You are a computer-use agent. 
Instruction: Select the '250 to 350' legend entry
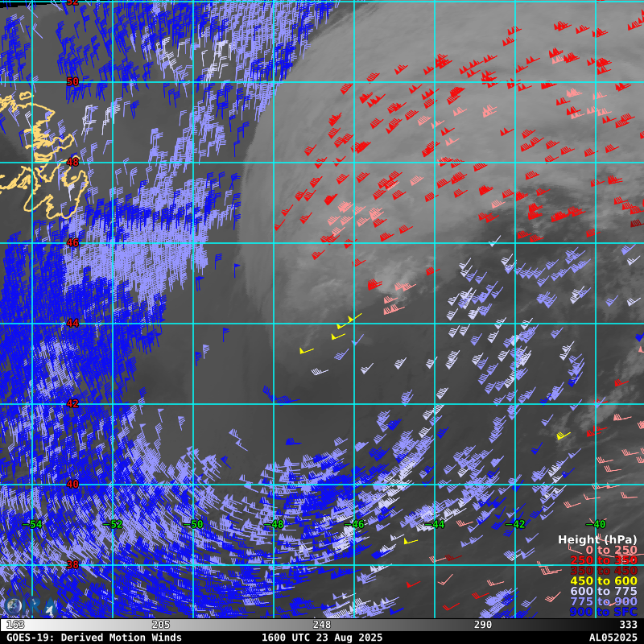(x=604, y=560)
